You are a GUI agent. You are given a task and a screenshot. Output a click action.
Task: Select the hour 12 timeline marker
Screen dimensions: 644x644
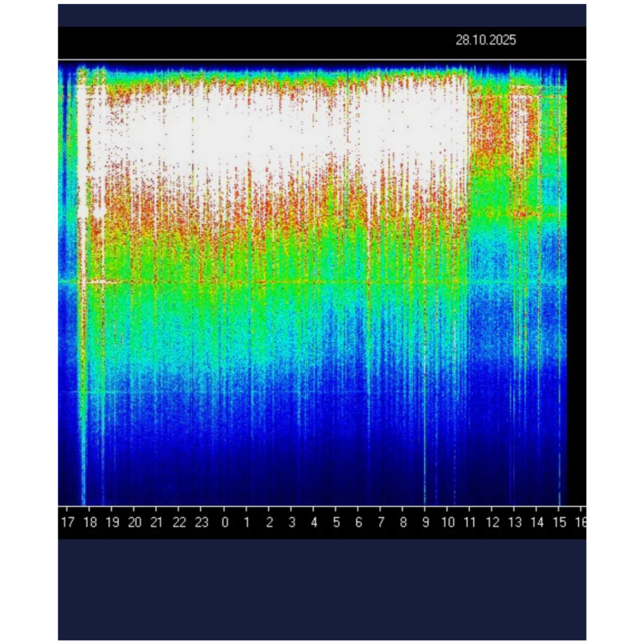click(x=492, y=522)
